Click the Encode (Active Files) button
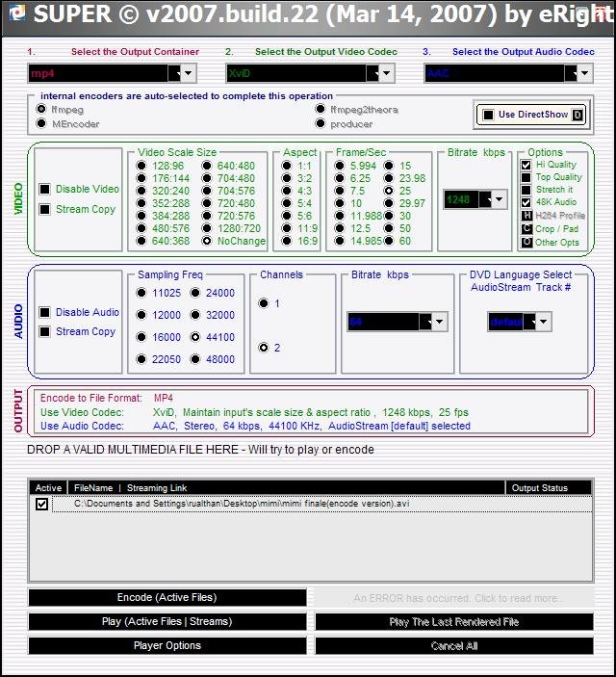 [x=167, y=598]
